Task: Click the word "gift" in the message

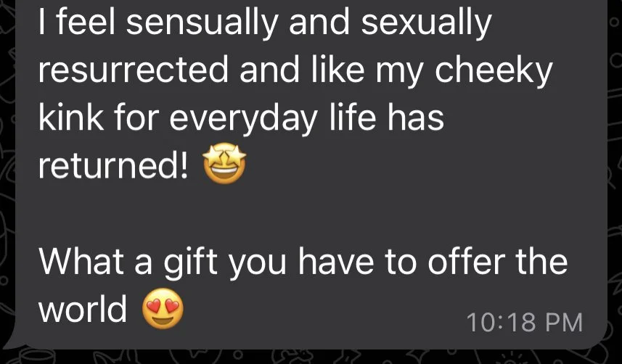Action: click(x=190, y=262)
